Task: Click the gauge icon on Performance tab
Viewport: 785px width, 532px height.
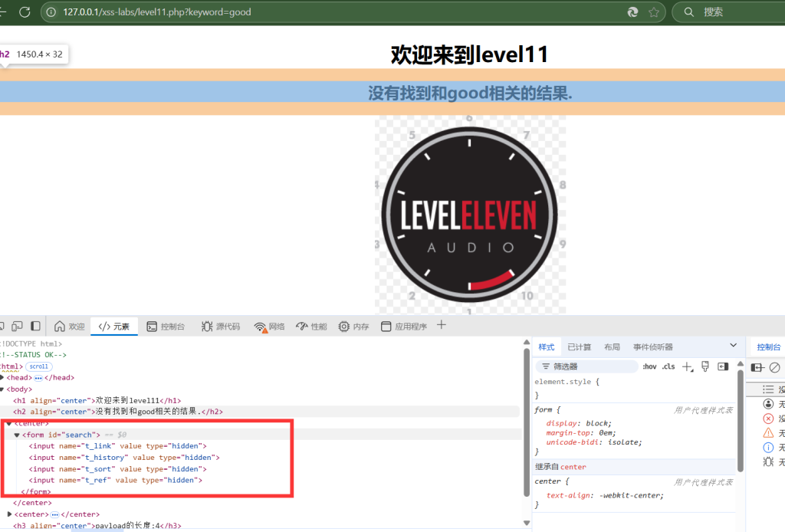Action: 302,327
